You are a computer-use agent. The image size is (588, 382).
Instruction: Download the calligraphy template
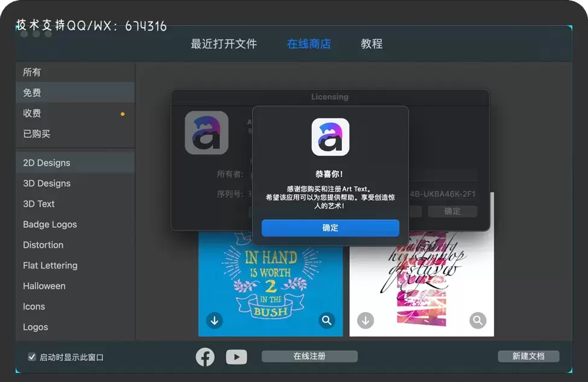tap(365, 321)
